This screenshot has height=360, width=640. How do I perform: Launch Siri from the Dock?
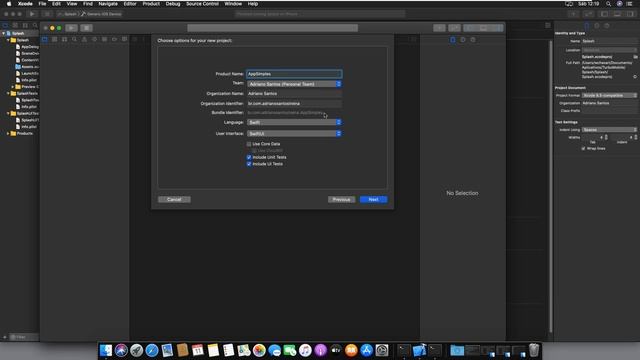[121, 350]
